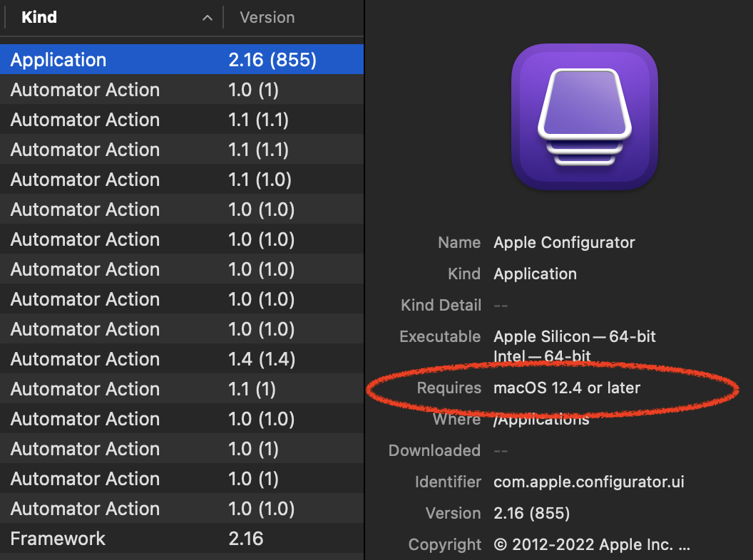Select Automator Action version 1.4 (1.4)

coord(182,359)
